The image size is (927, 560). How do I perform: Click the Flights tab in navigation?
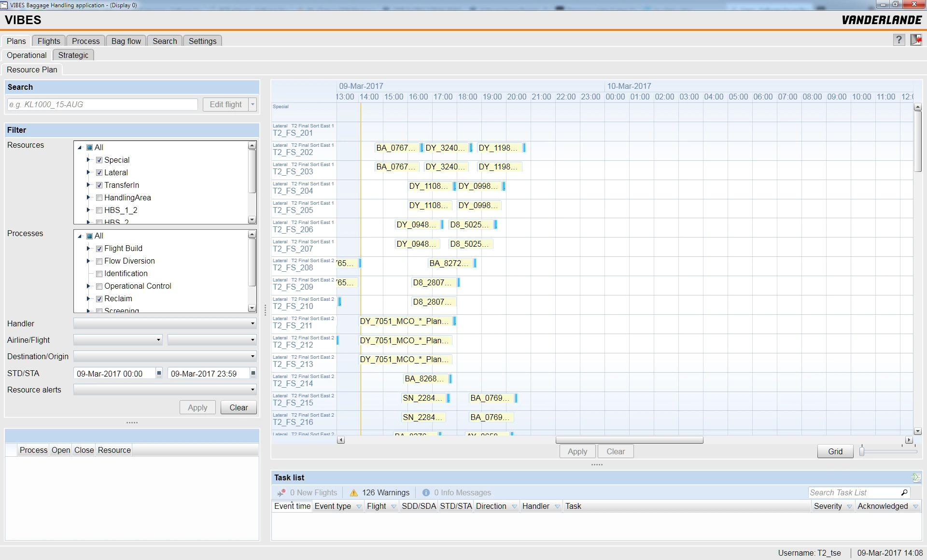[48, 41]
